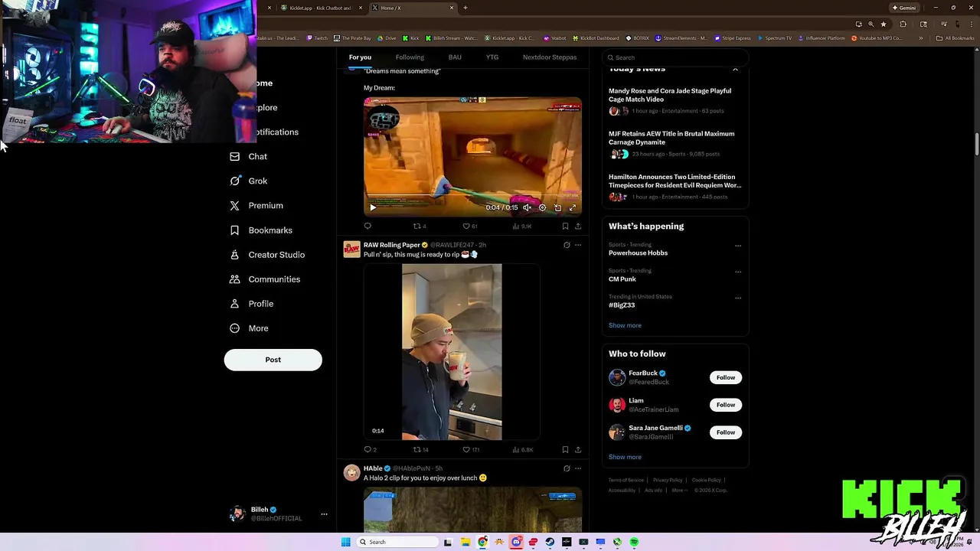Open the Twitch bookmark
The image size is (980, 551).
coord(317,38)
